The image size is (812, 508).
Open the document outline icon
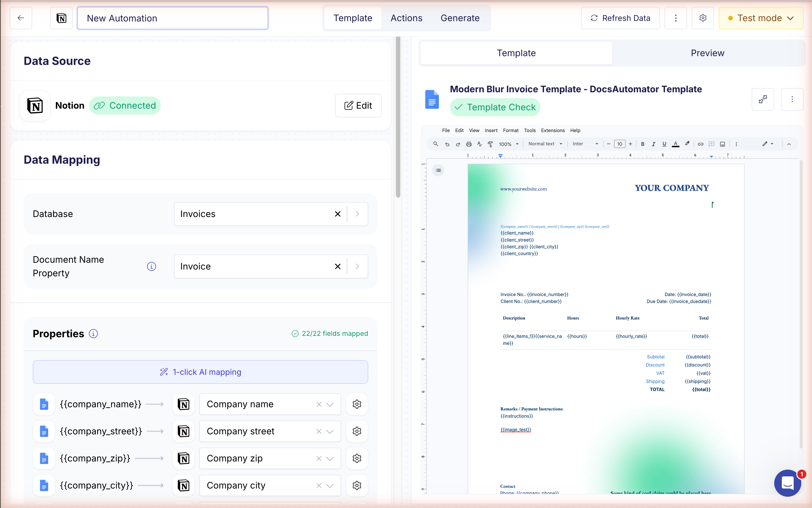click(438, 170)
